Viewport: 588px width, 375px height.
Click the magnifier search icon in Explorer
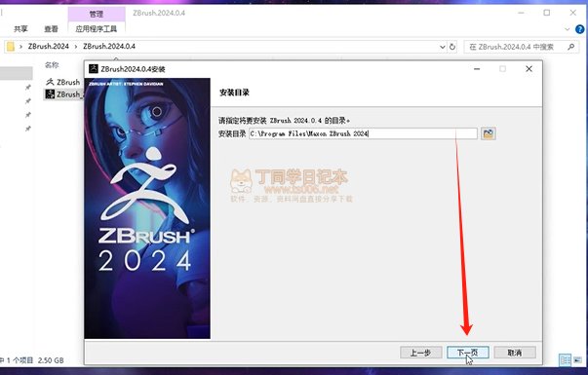click(570, 47)
